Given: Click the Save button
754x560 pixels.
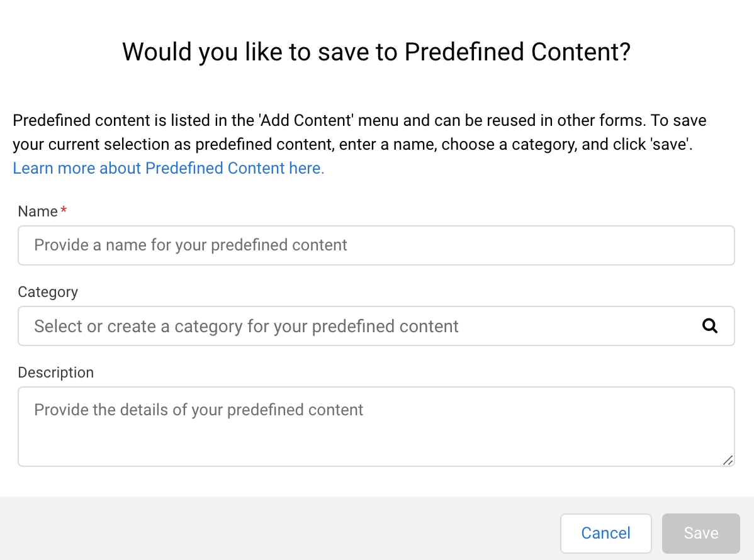Looking at the screenshot, I should coord(701,533).
